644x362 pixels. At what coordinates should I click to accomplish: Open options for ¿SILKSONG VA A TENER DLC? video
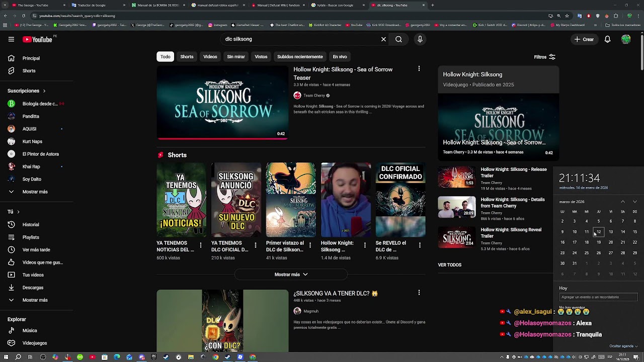click(x=419, y=292)
